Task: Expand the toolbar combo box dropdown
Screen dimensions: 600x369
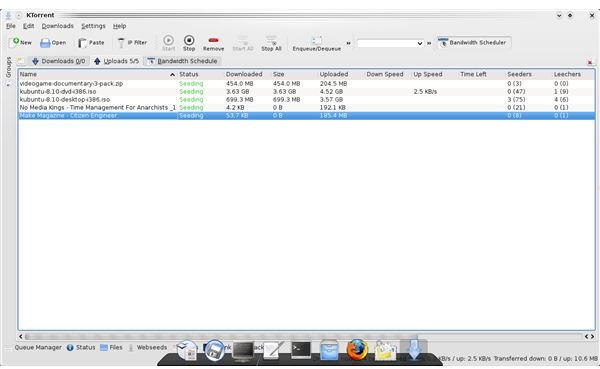Action: coord(420,43)
